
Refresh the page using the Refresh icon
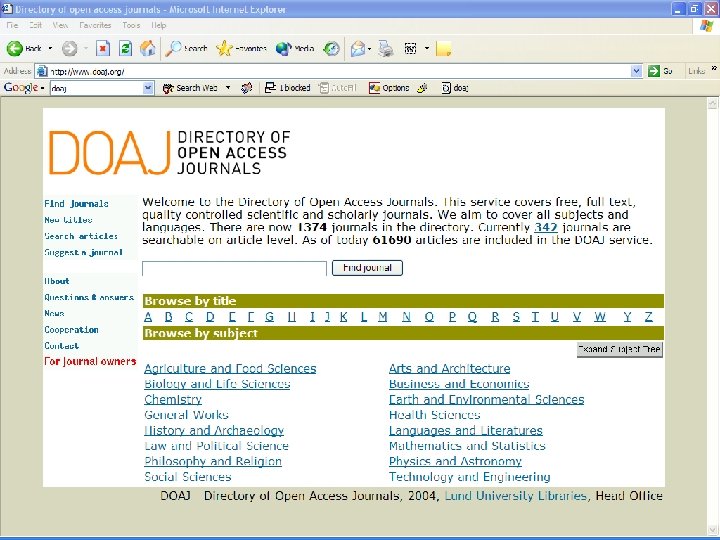pyautogui.click(x=125, y=48)
